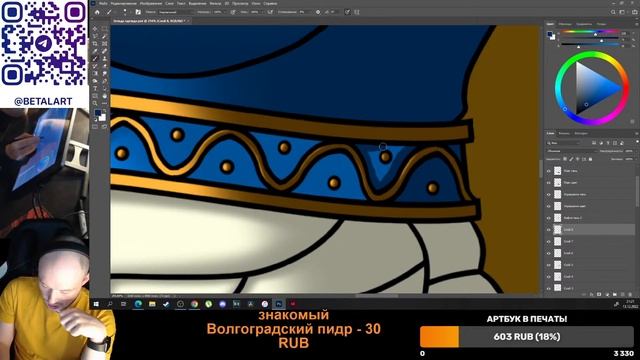The width and height of the screenshot is (640, 360).
Task: Click the background color swatch in toolbox
Action: pos(103,118)
